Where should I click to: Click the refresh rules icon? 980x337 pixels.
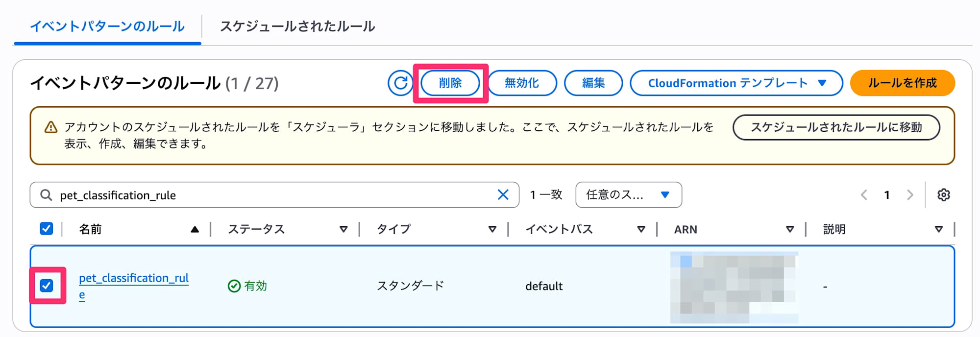(x=400, y=83)
